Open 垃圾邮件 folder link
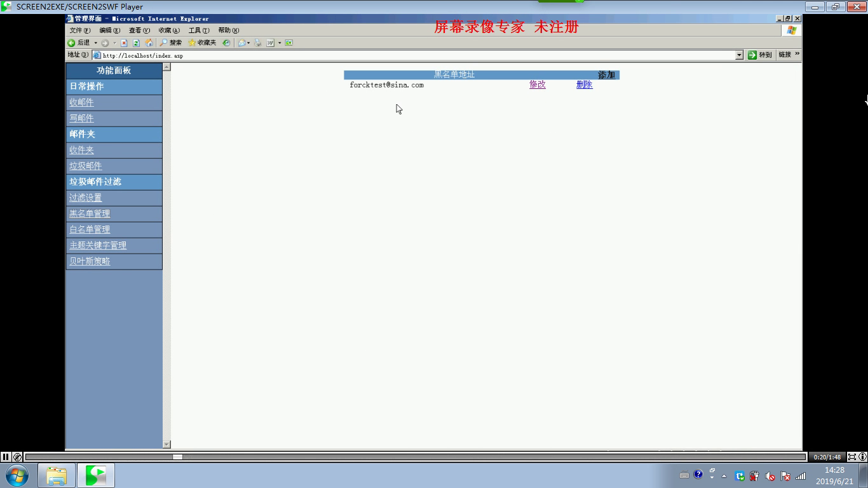 tap(86, 166)
